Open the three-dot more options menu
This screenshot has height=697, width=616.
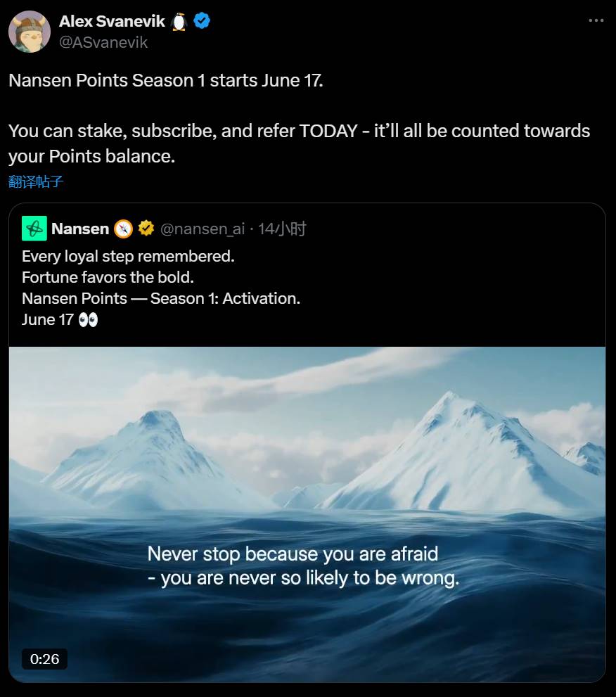click(x=596, y=20)
